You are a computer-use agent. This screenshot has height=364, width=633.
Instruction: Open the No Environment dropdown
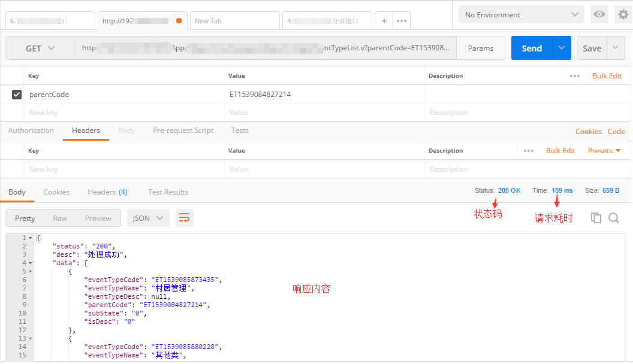click(521, 14)
